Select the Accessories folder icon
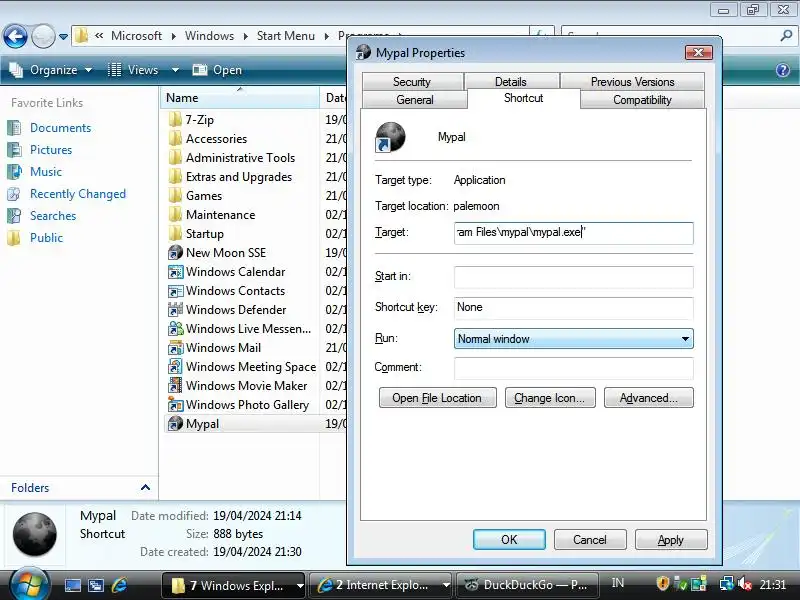The width and height of the screenshot is (800, 600). point(175,139)
